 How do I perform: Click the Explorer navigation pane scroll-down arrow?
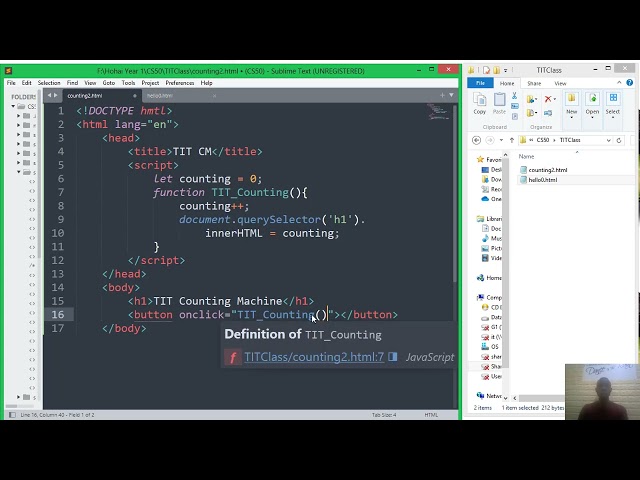tap(505, 398)
